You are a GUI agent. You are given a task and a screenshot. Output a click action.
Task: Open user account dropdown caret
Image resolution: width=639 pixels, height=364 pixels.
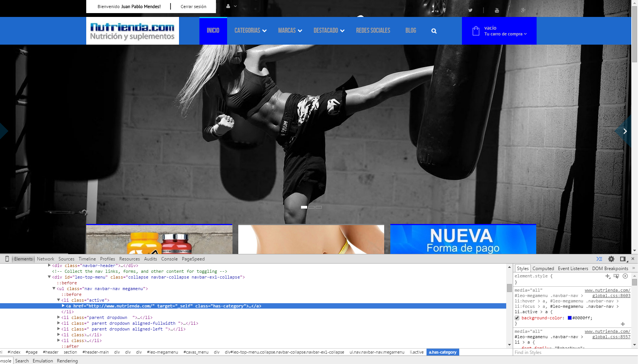click(x=235, y=6)
